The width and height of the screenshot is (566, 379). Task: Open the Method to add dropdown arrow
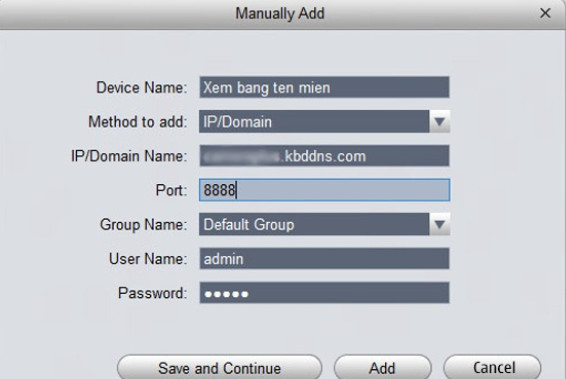pyautogui.click(x=439, y=122)
